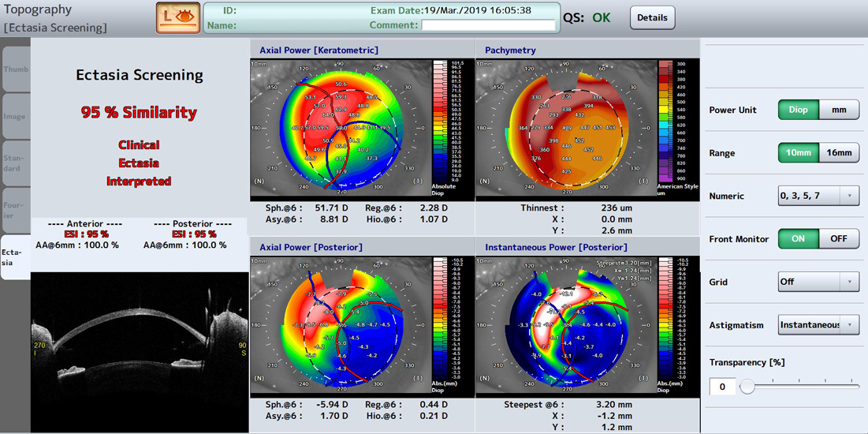Set Power Unit to mm
This screenshot has height=434, width=868.
(839, 110)
